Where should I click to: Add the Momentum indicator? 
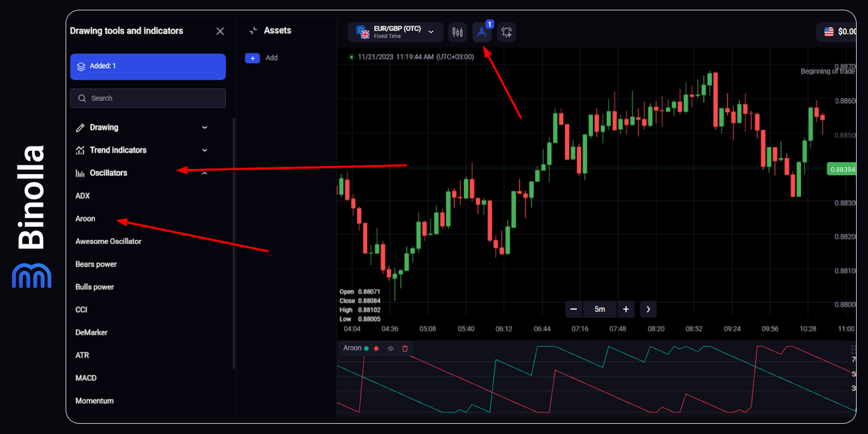94,401
